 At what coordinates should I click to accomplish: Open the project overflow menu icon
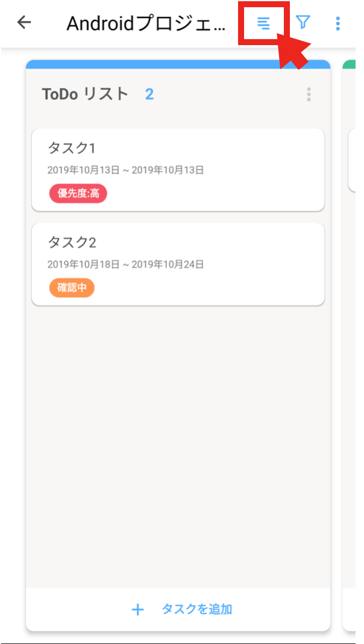click(337, 23)
